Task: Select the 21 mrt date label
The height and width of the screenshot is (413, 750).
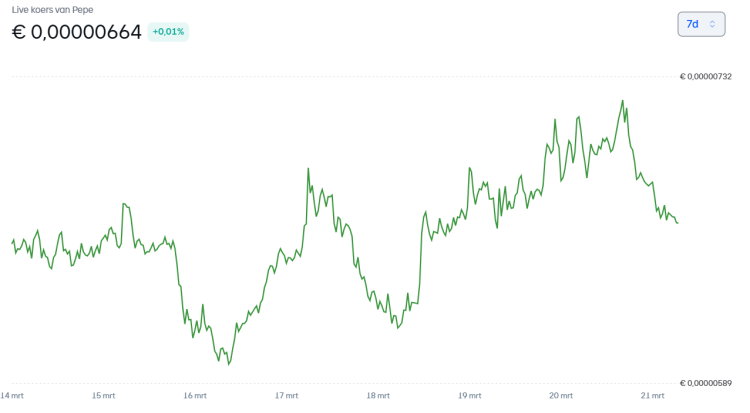Action: coord(652,396)
